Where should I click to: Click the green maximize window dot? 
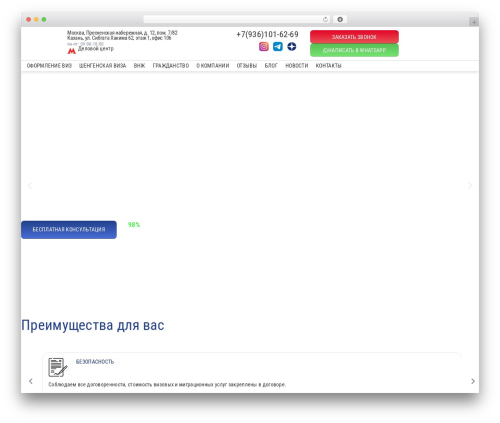44,19
